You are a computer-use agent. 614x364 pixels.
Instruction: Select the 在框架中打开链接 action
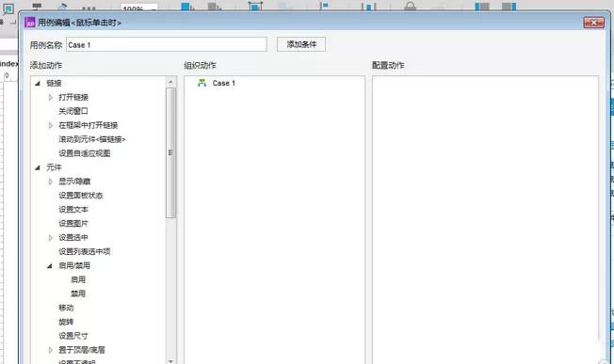tap(89, 125)
